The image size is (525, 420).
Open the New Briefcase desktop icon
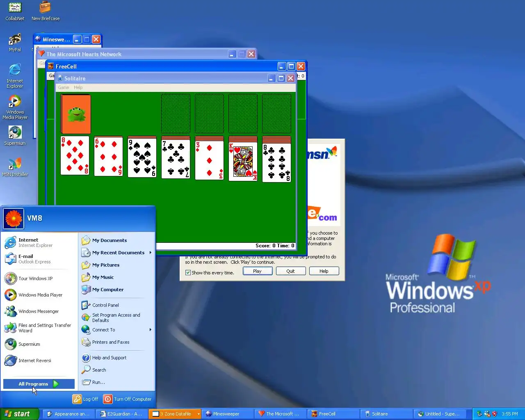coord(46,11)
